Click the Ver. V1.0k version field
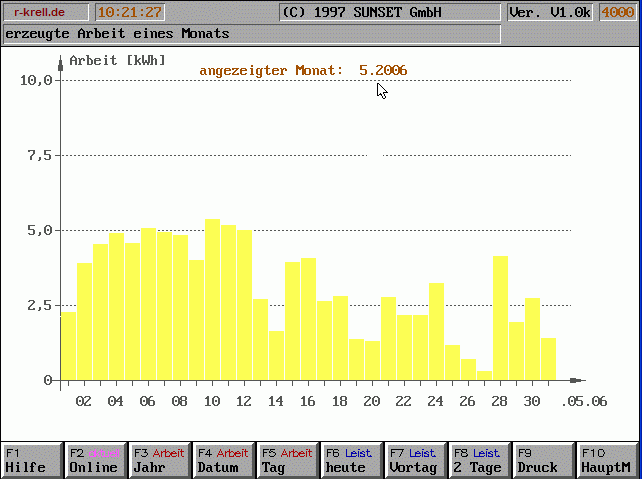This screenshot has width=642, height=479. (549, 12)
